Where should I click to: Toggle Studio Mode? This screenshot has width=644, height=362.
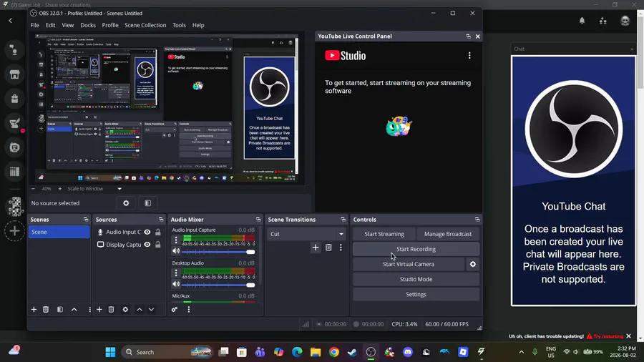point(416,279)
